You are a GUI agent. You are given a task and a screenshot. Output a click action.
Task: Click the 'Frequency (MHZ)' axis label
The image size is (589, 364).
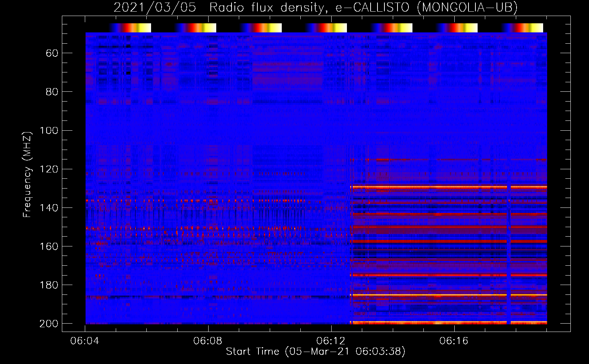[x=27, y=174]
